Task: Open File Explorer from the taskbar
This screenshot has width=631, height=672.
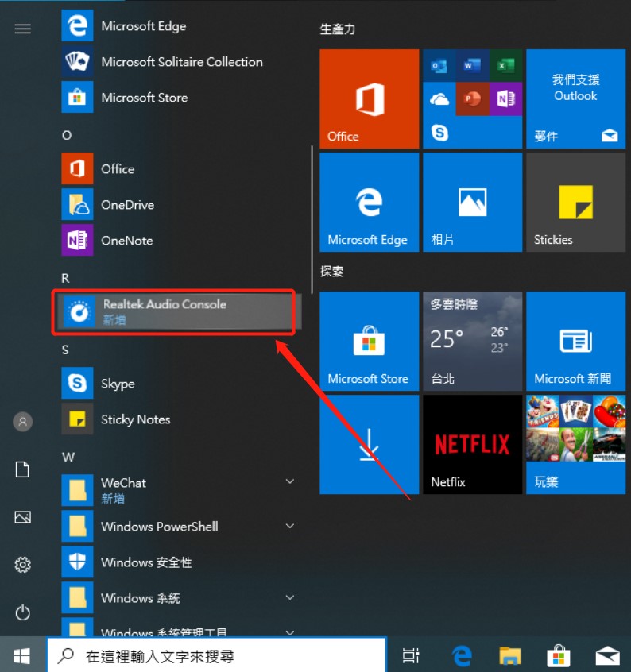Action: [509, 656]
